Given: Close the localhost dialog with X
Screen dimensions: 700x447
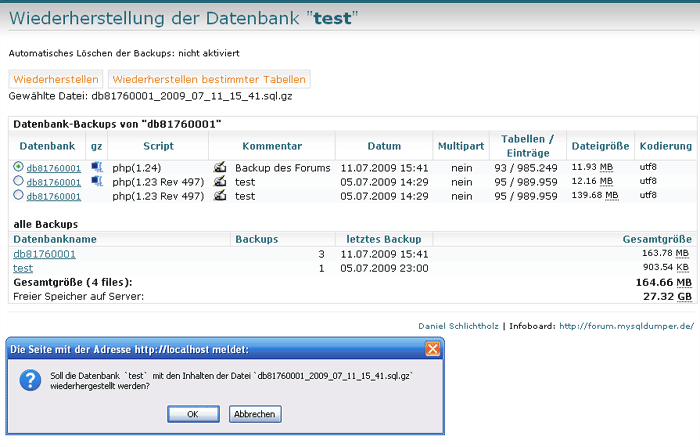Looking at the screenshot, I should 432,349.
